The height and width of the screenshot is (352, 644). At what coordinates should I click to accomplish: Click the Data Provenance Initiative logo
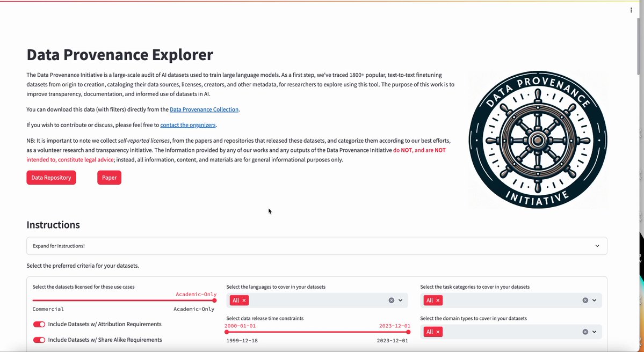click(x=538, y=140)
